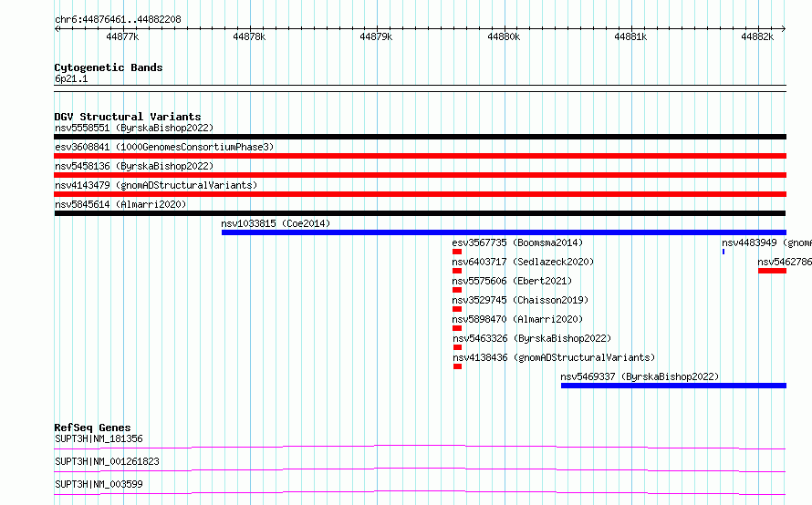Click the 44881k ruler tick label
This screenshot has height=505, width=812.
pyautogui.click(x=630, y=36)
